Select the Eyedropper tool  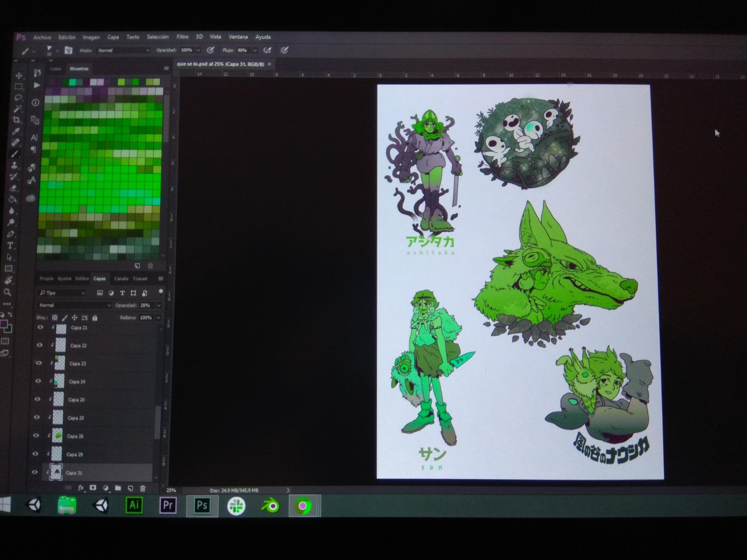(x=16, y=131)
